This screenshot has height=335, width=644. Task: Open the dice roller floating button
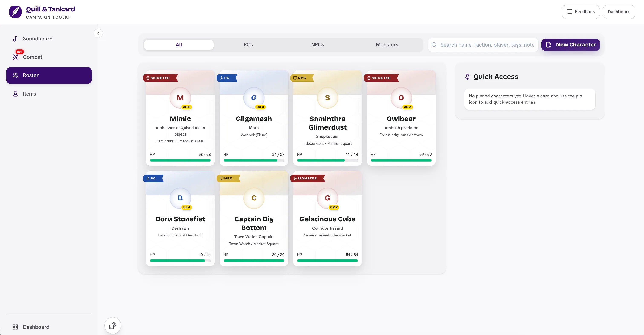113,326
